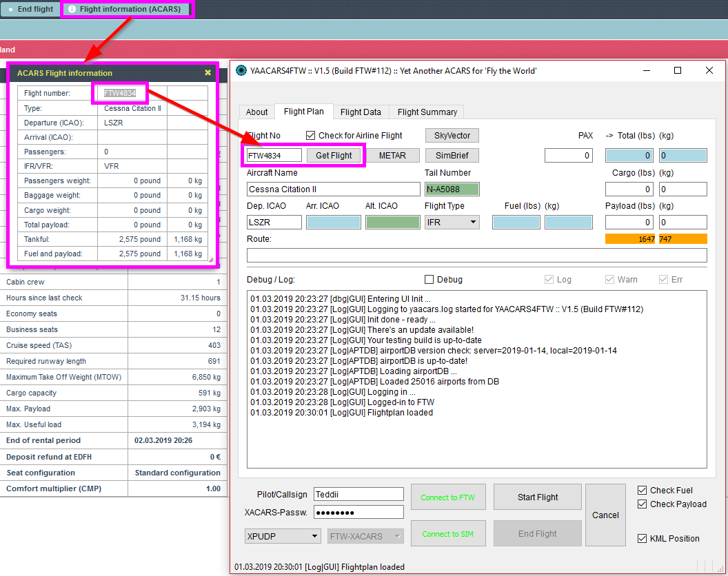Image resolution: width=728 pixels, height=576 pixels.
Task: Click the Route input field
Action: point(477,256)
